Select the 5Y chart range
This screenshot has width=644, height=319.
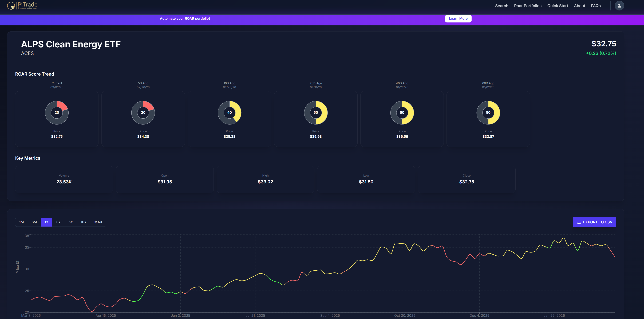[x=71, y=222]
